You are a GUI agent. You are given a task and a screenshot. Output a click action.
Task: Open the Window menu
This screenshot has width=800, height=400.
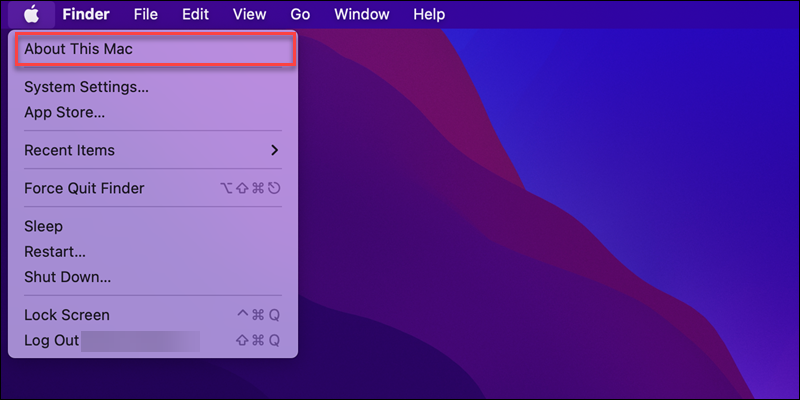(362, 14)
